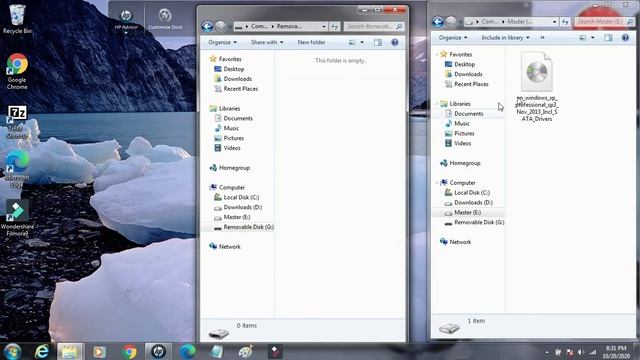Change view icon in Removable Disk window
Screen dimensions: 640x360
pos(352,42)
